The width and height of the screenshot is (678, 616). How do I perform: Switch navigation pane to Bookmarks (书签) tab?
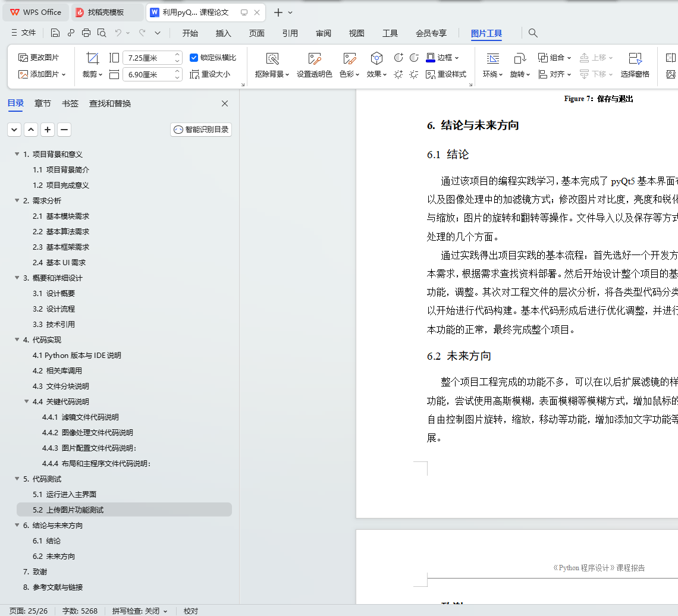70,103
